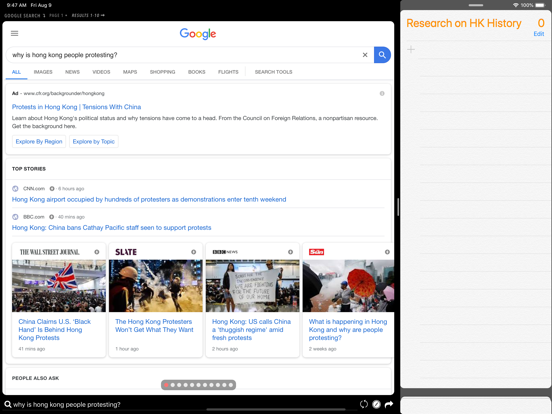
Task: Tap the Google logo
Action: [198, 34]
